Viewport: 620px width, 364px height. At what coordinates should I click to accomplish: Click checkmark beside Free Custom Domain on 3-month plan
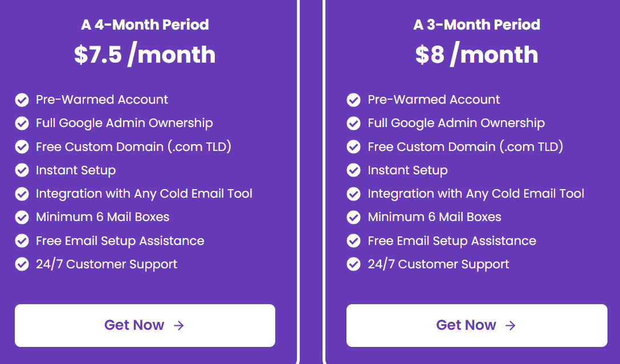pyautogui.click(x=353, y=146)
